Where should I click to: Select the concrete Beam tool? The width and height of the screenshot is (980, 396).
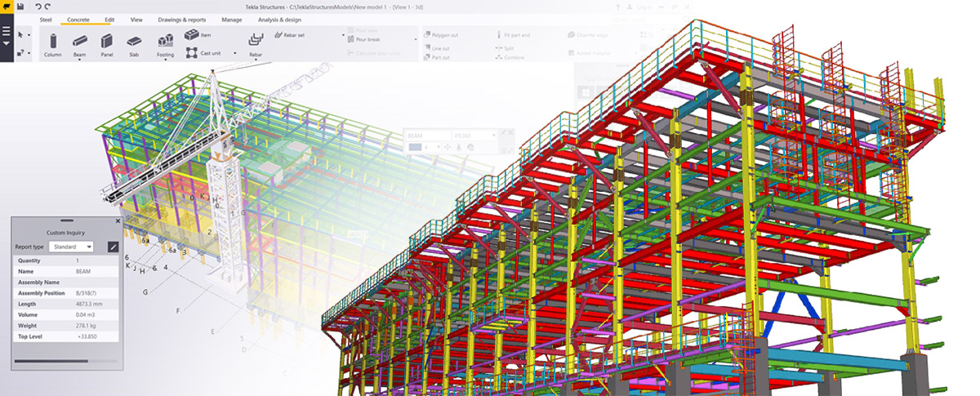click(x=79, y=45)
